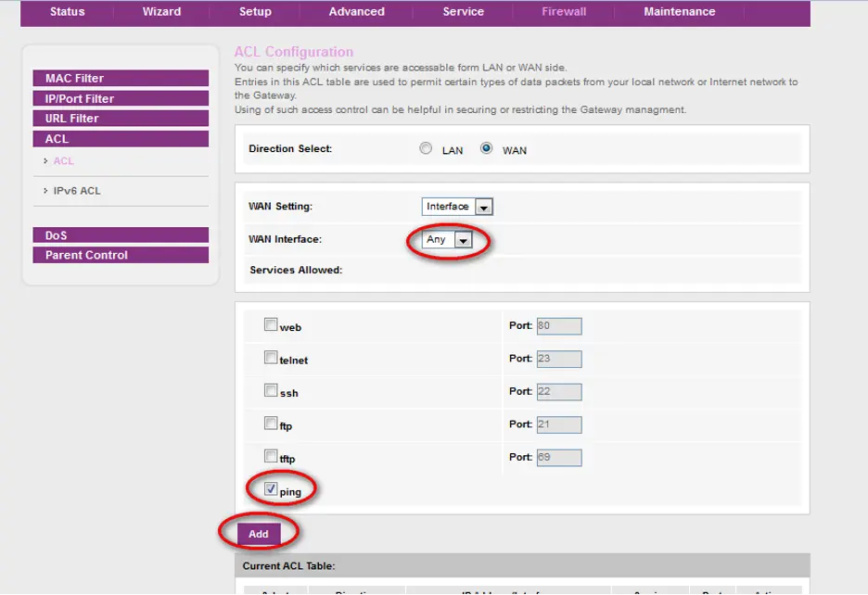Uncheck the ping service checkbox
The height and width of the screenshot is (595, 868).
[x=271, y=489]
